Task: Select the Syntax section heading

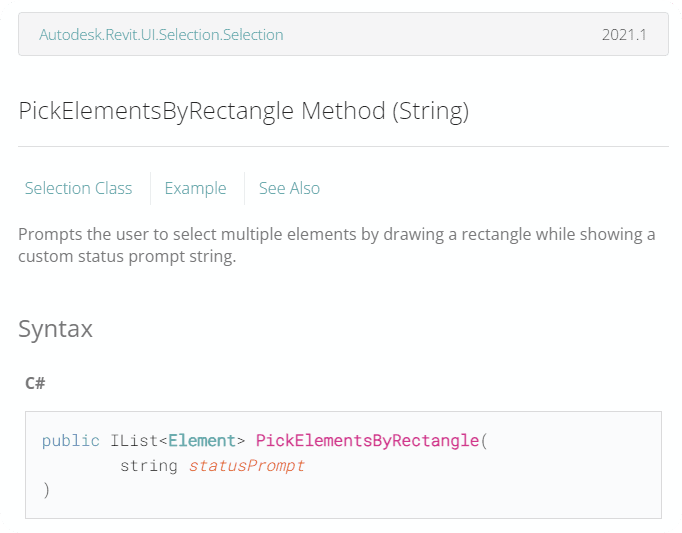Action: point(56,328)
